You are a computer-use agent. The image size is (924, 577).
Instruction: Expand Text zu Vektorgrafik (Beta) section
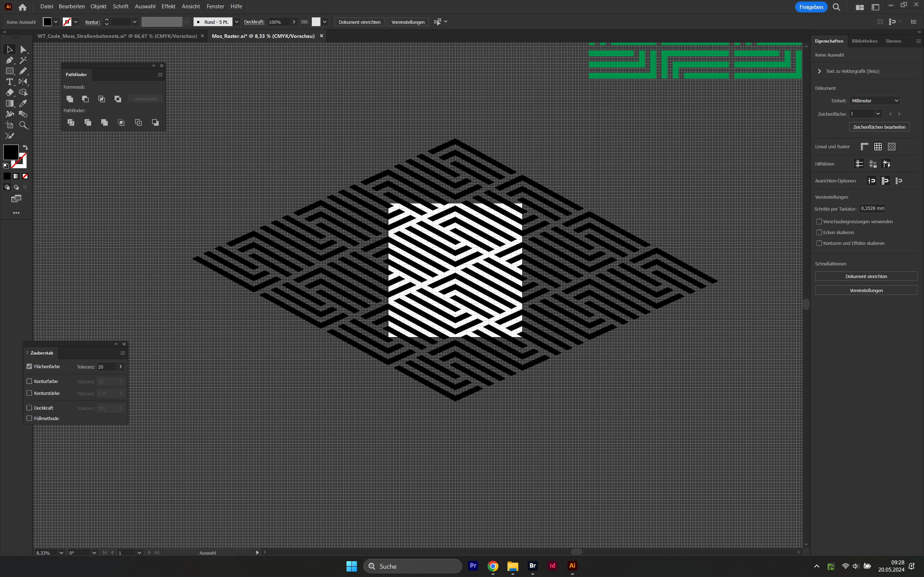819,71
